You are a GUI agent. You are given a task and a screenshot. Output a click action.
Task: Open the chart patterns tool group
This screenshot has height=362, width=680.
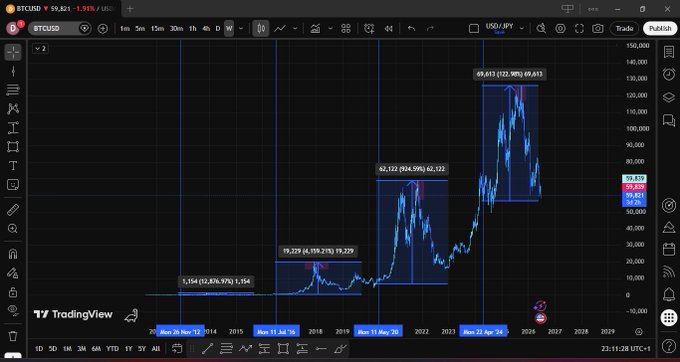13,109
